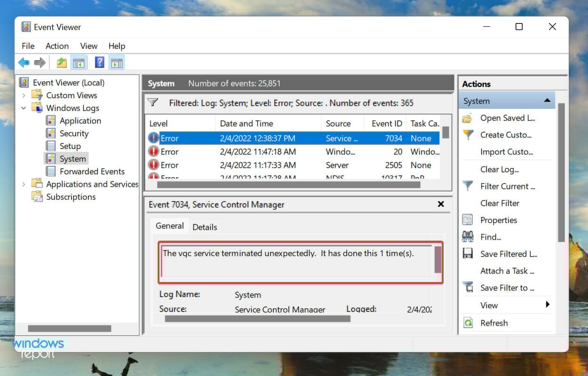
Task: Collapse the Windows Logs tree node
Action: 24,108
